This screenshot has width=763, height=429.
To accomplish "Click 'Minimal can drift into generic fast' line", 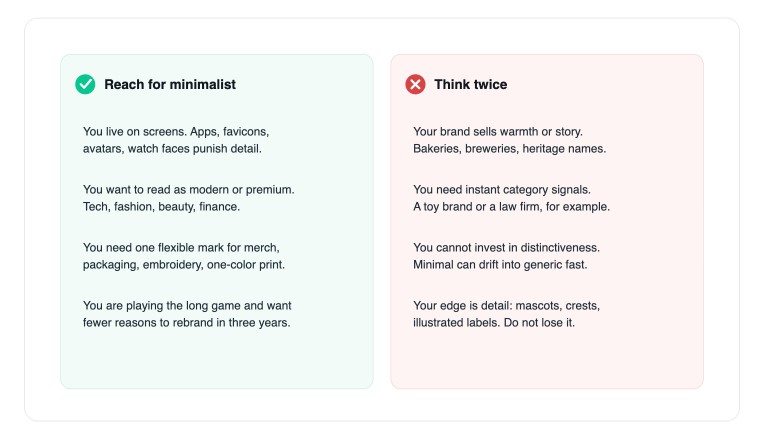I will [500, 264].
